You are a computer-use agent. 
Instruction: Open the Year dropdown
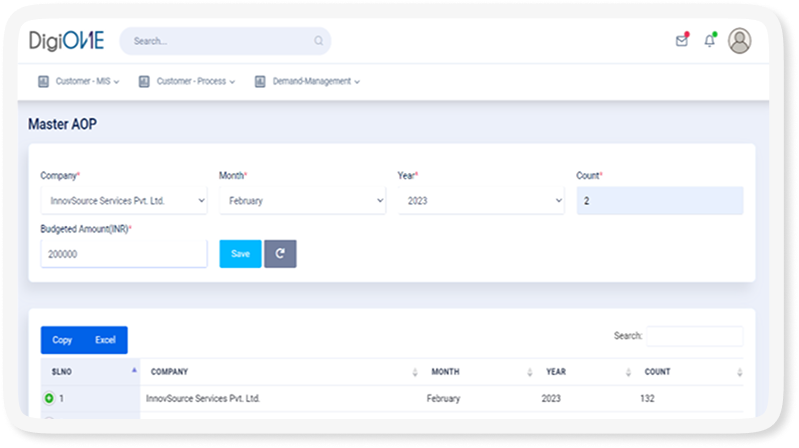tap(480, 201)
